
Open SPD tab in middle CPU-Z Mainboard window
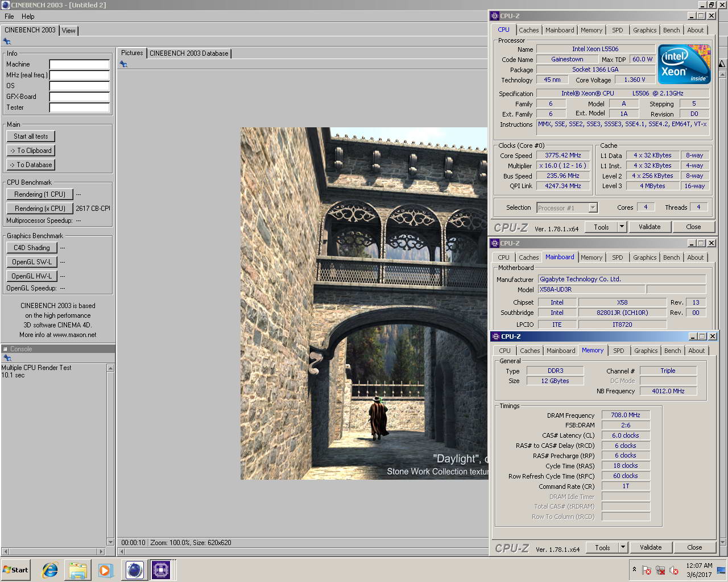point(618,257)
